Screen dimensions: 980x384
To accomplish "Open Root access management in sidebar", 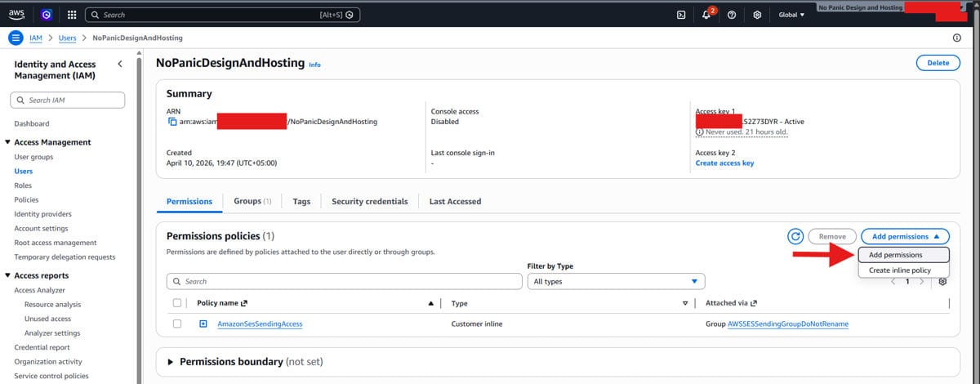I will click(56, 243).
